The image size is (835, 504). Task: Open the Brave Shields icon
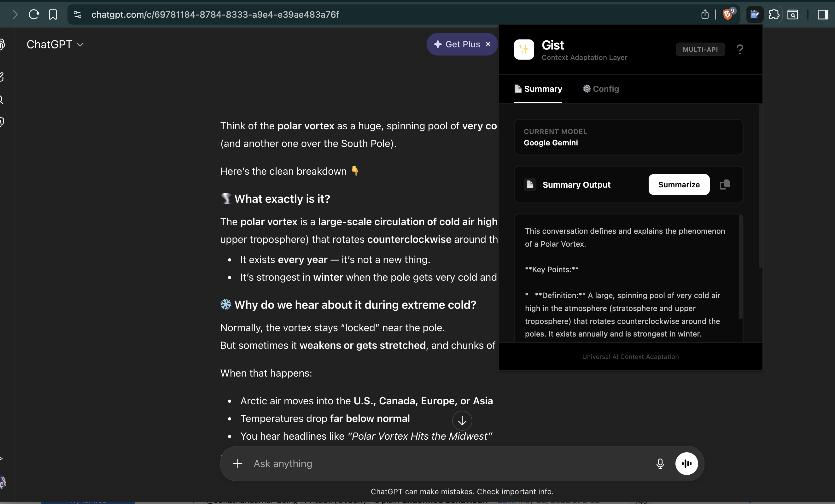click(x=727, y=15)
